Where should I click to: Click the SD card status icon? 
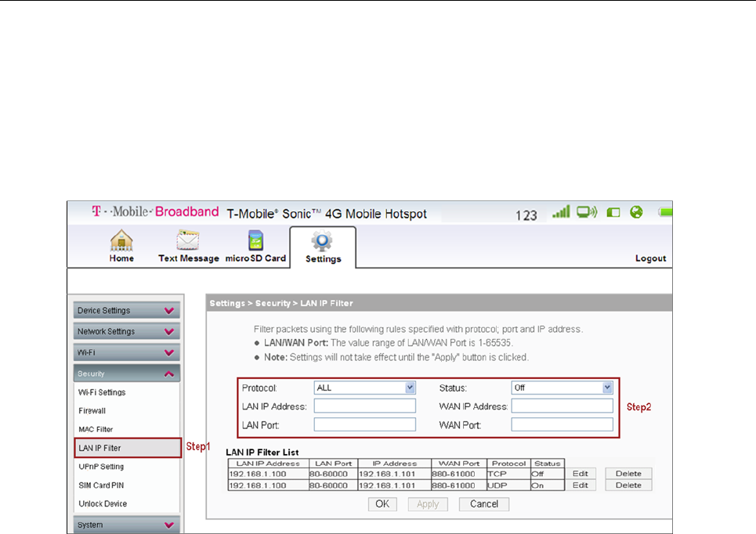[613, 212]
